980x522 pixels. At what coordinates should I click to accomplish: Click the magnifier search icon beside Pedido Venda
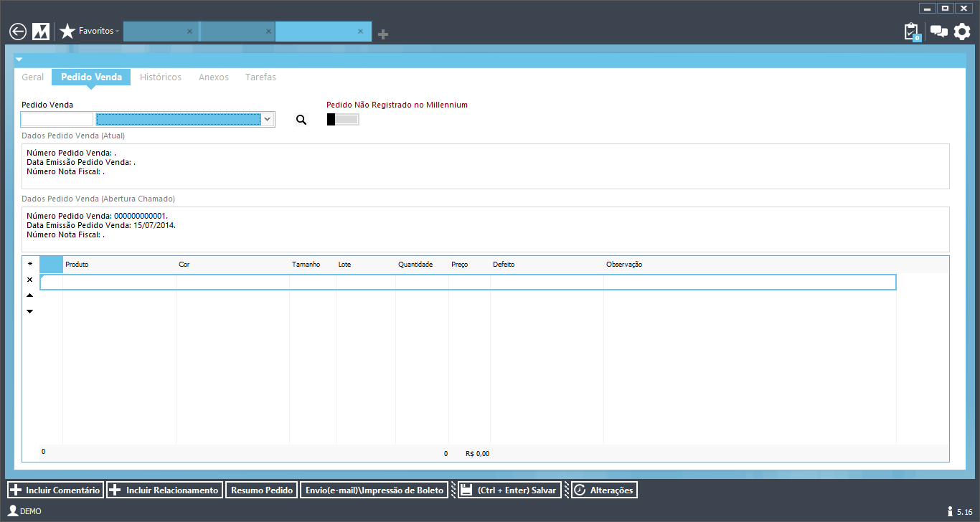[x=301, y=120]
